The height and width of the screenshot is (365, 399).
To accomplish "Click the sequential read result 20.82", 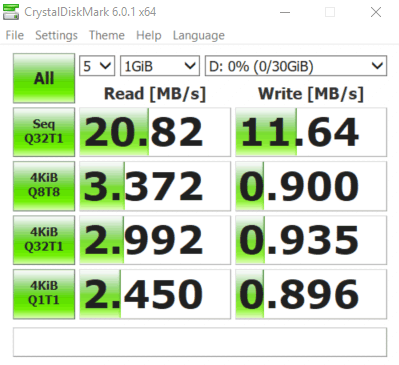I will 155,132.
